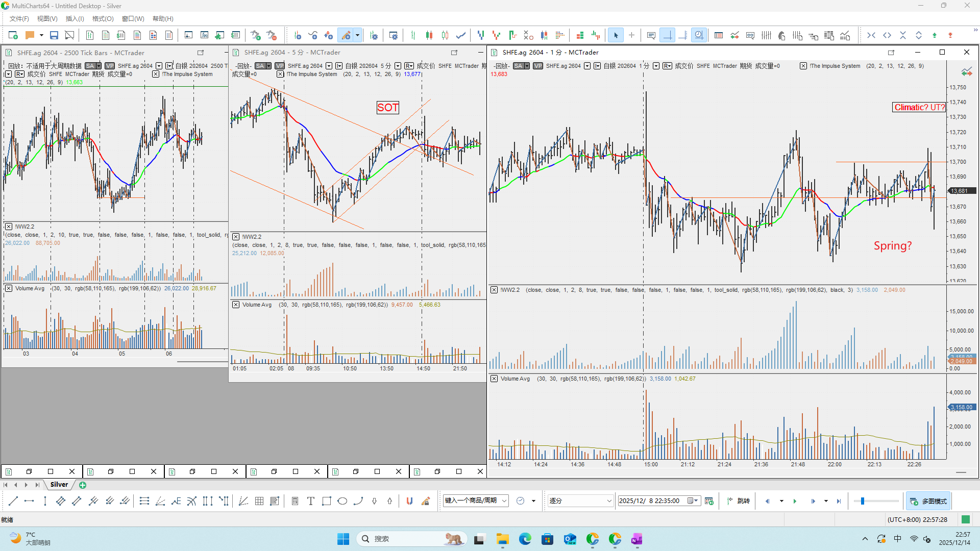Click the drawing pencil tool icon
Viewport: 980px width, 551px height.
click(346, 35)
